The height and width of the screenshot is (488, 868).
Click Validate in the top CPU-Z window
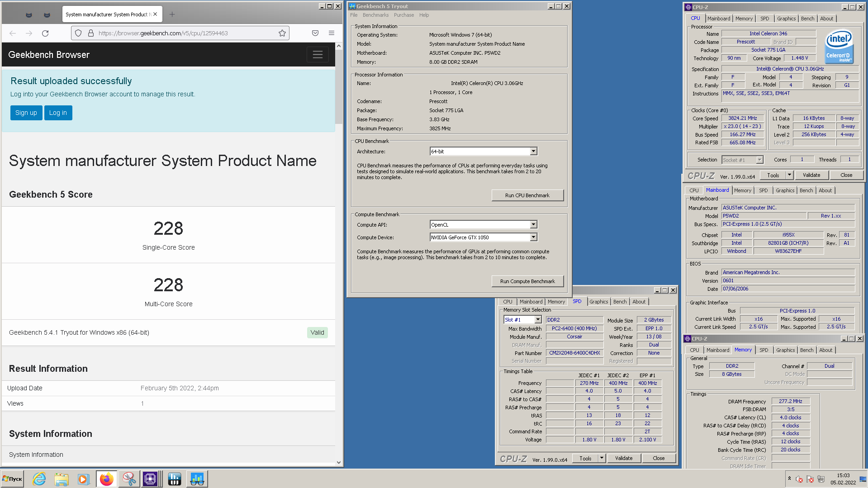(x=811, y=175)
